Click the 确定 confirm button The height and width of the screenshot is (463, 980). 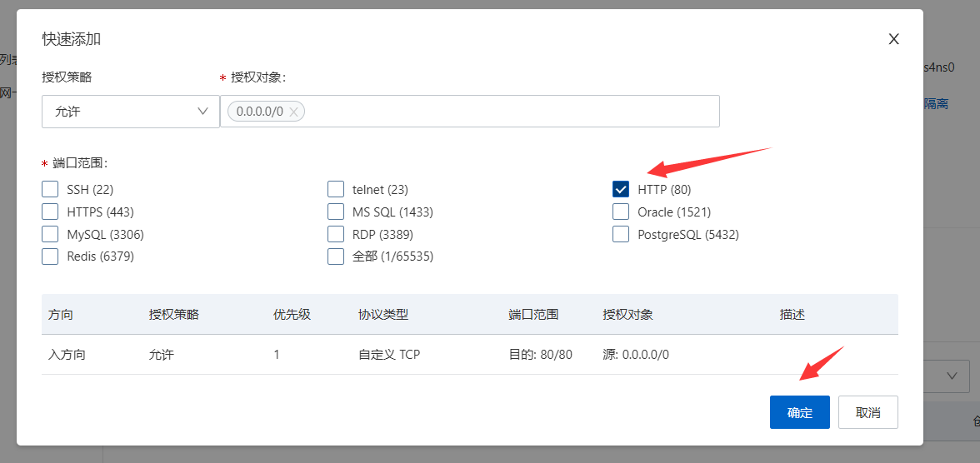(799, 412)
